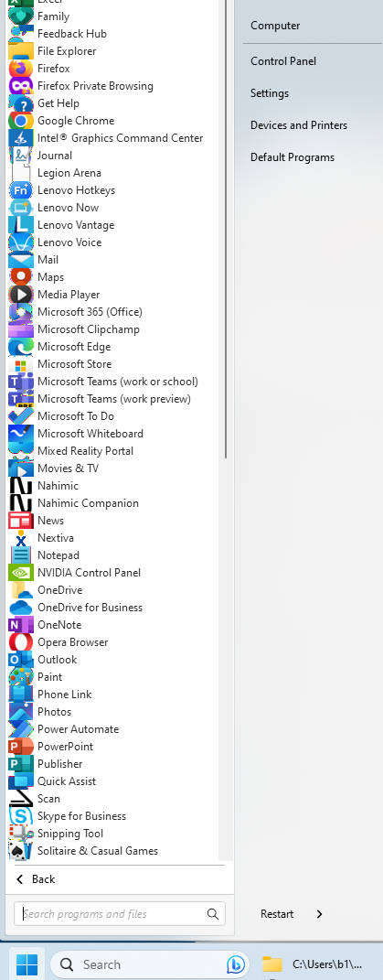
Task: Select Microsoft Teams (work preview) entry
Action: pyautogui.click(x=112, y=399)
